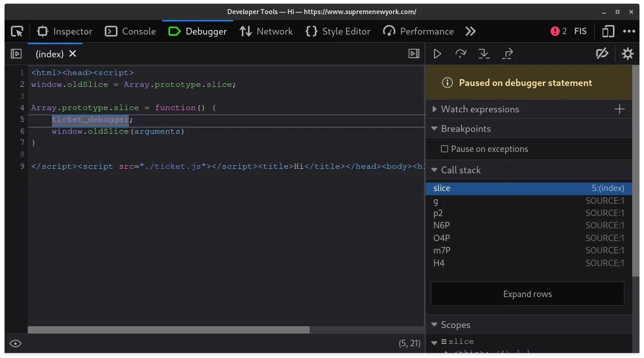Click the Expand rows button
This screenshot has height=358, width=644.
pos(527,293)
